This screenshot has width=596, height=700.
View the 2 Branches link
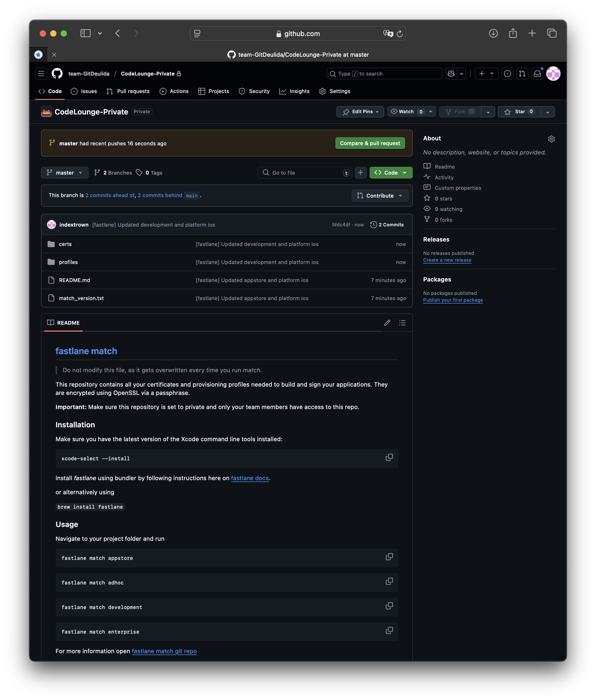click(113, 173)
